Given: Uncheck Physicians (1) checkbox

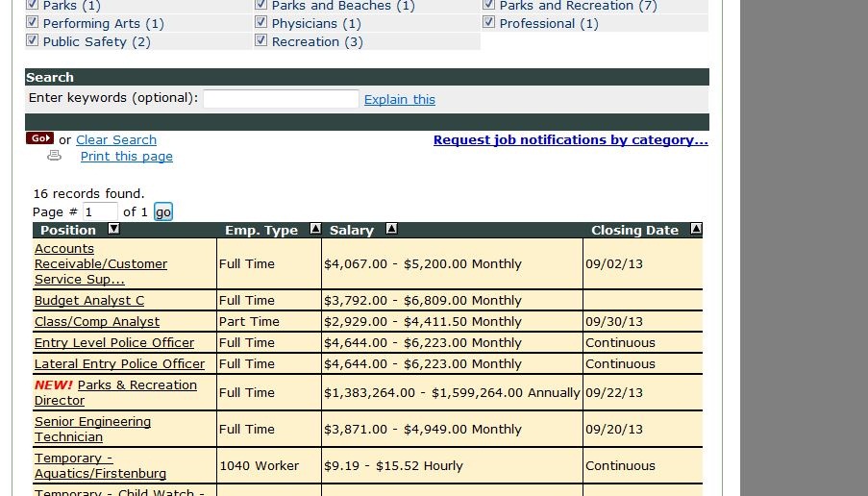Looking at the screenshot, I should click(x=260, y=22).
